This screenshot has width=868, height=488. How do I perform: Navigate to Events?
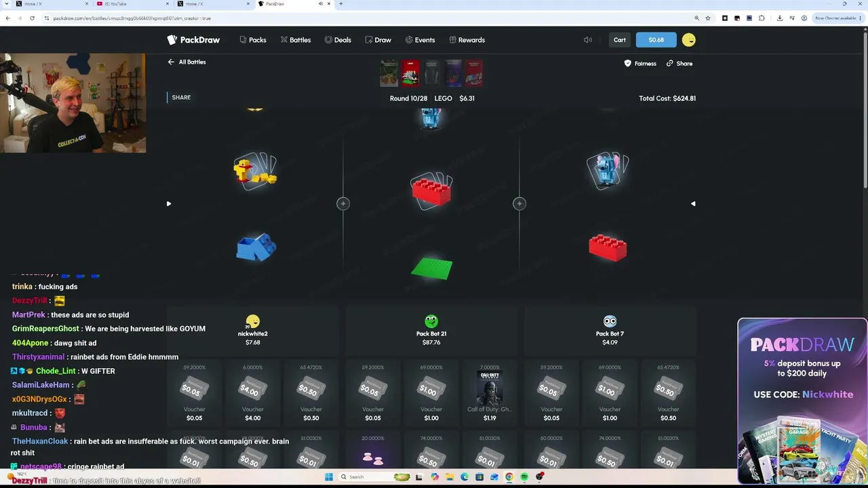420,40
